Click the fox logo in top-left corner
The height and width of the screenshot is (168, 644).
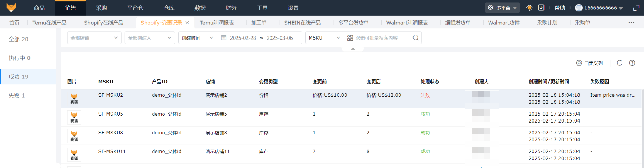tap(11, 8)
